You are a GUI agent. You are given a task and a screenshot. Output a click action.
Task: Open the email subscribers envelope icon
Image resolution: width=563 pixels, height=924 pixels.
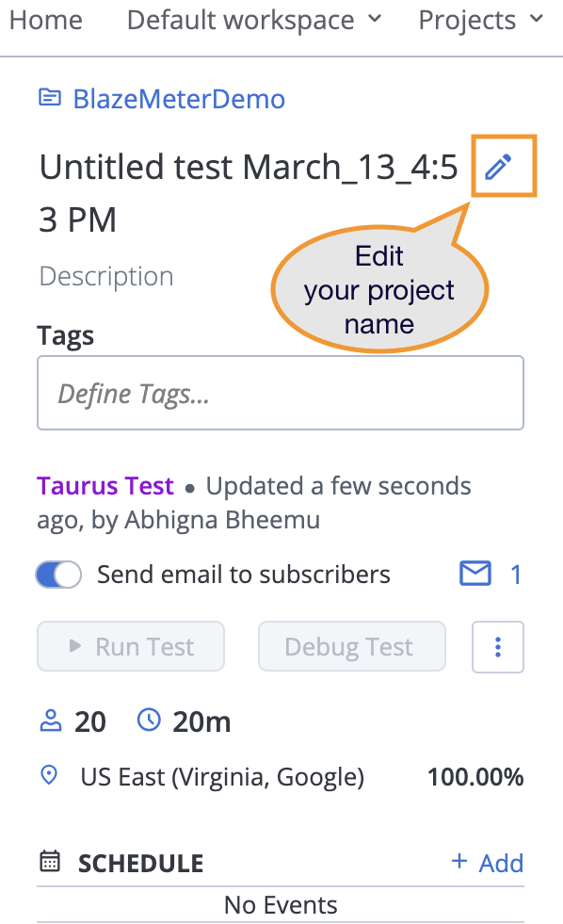coord(475,574)
